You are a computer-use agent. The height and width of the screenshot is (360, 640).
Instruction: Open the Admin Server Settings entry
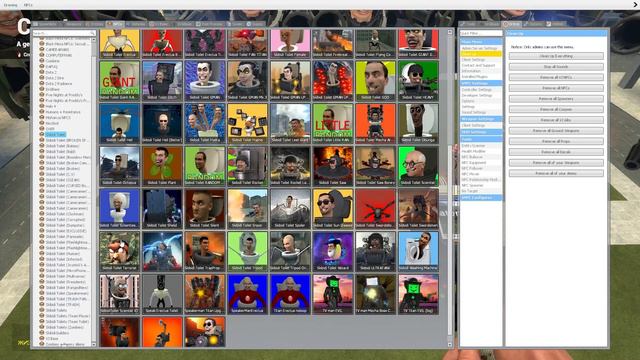(481, 48)
